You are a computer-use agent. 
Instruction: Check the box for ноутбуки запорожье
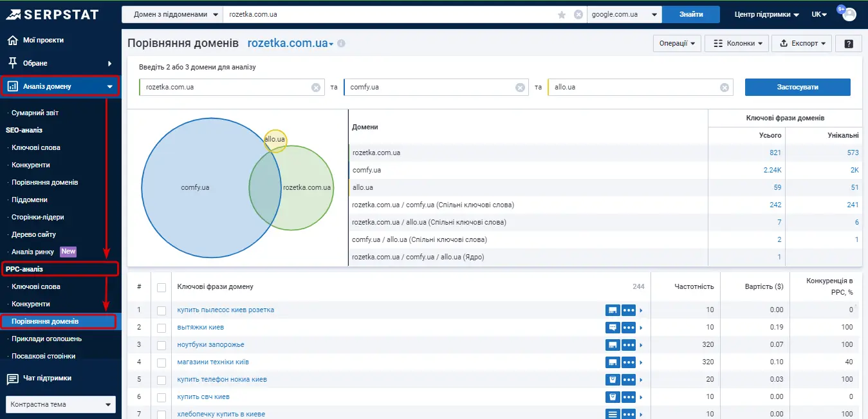point(162,346)
